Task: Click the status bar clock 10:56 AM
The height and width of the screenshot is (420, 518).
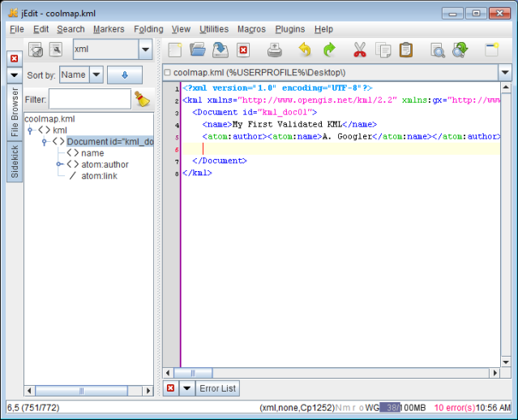Action: 493,408
